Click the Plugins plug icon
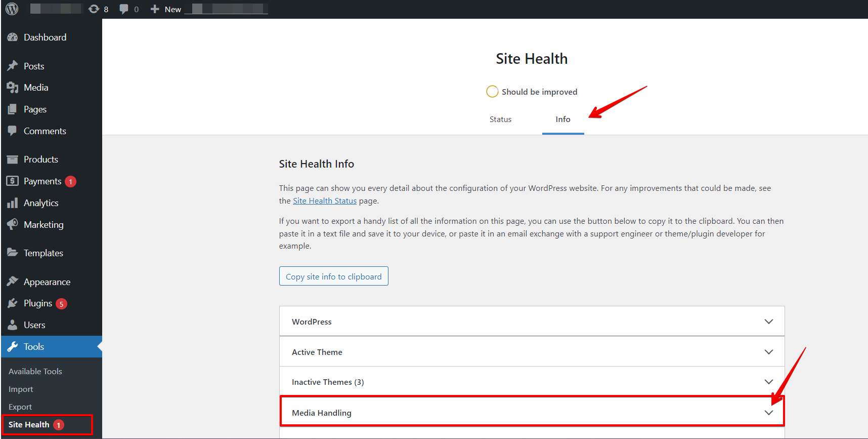Image resolution: width=868 pixels, height=439 pixels. [x=13, y=303]
